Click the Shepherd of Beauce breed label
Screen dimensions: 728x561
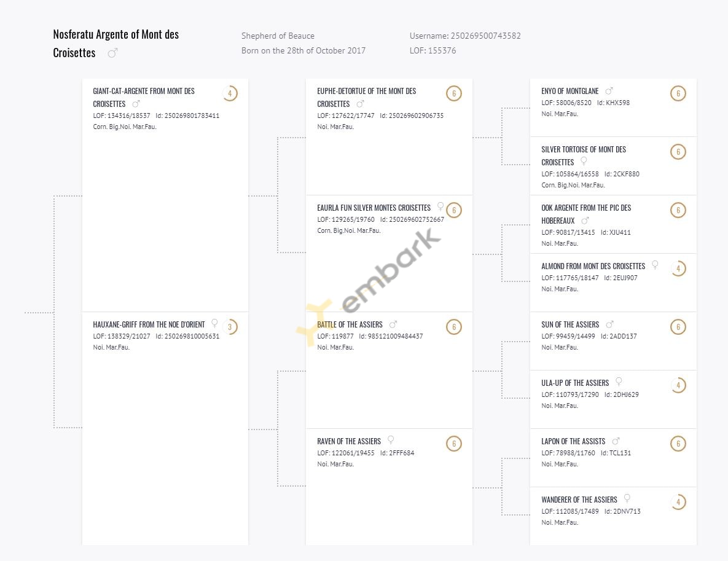278,36
